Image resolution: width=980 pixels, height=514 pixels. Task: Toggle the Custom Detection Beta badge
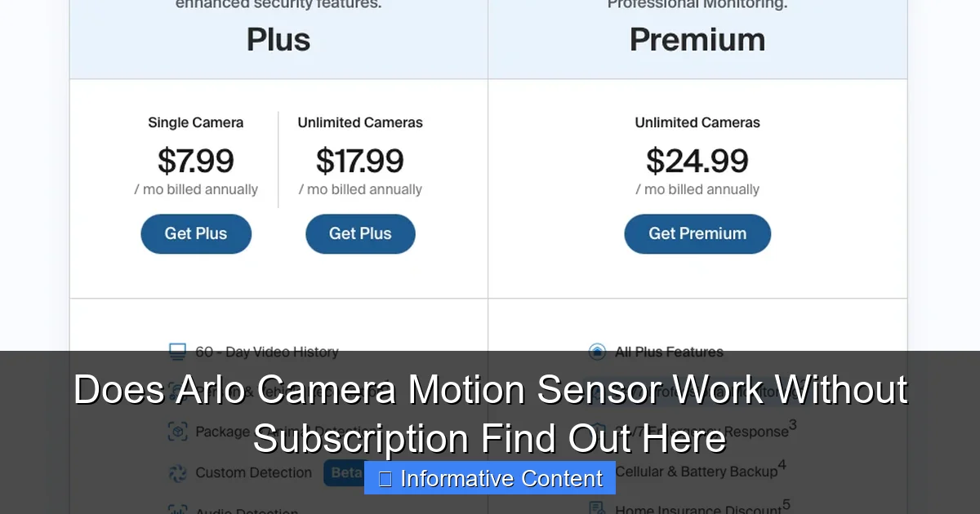coord(344,472)
